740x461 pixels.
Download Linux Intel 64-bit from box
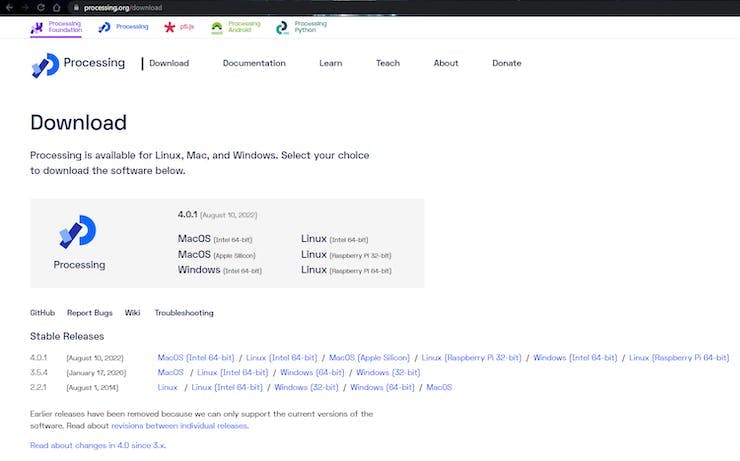tap(334, 239)
